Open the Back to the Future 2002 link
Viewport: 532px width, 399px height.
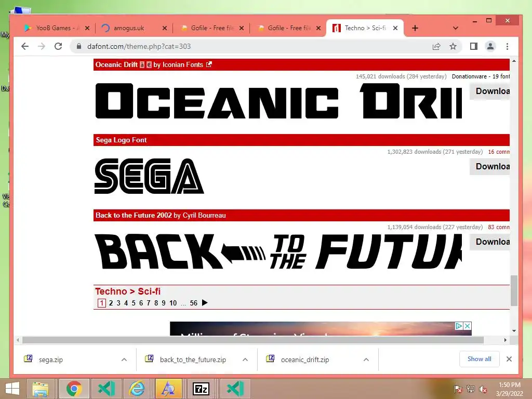tap(134, 215)
